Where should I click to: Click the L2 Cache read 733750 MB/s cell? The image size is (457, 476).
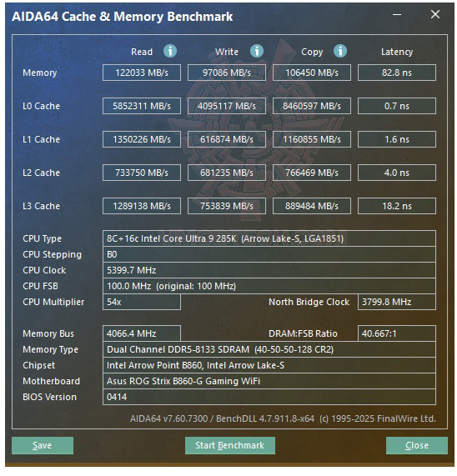[142, 173]
